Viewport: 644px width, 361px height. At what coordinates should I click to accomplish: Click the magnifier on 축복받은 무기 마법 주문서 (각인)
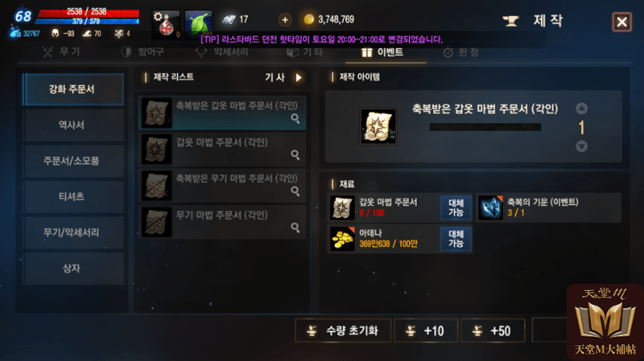point(295,191)
